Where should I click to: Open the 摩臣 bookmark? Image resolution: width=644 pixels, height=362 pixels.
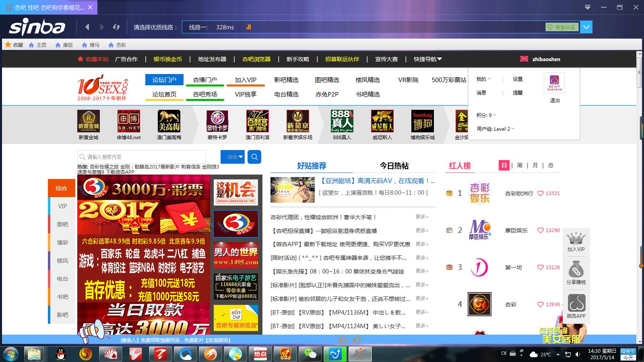click(64, 45)
